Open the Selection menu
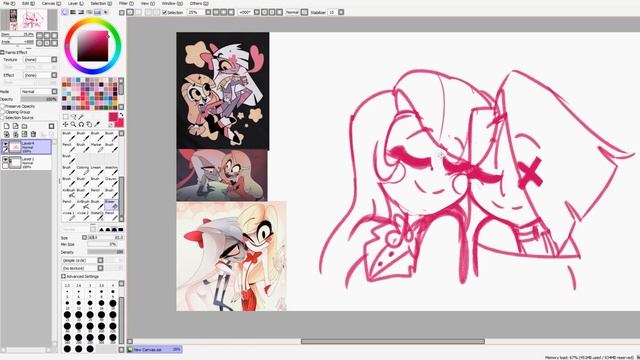640x360 pixels. coord(101,3)
